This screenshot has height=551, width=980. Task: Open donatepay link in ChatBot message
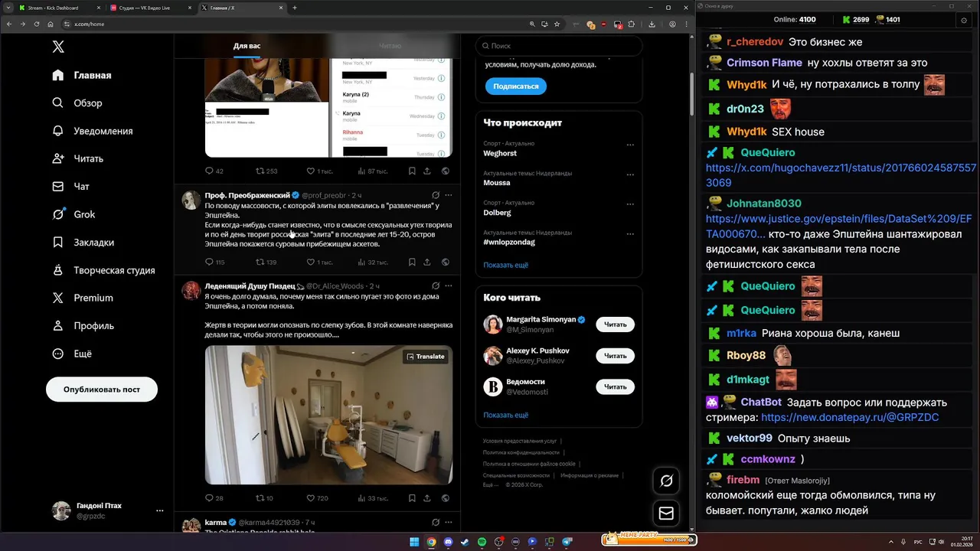coord(850,417)
